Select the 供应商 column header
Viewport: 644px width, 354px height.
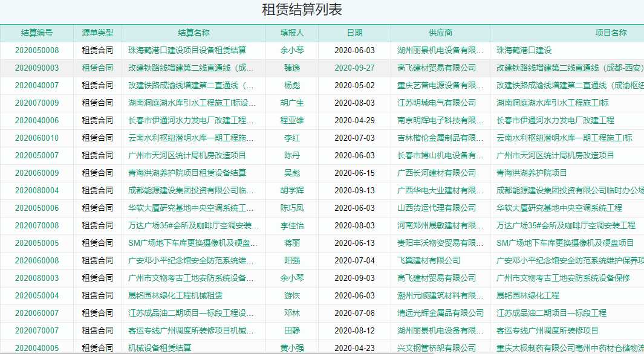440,33
